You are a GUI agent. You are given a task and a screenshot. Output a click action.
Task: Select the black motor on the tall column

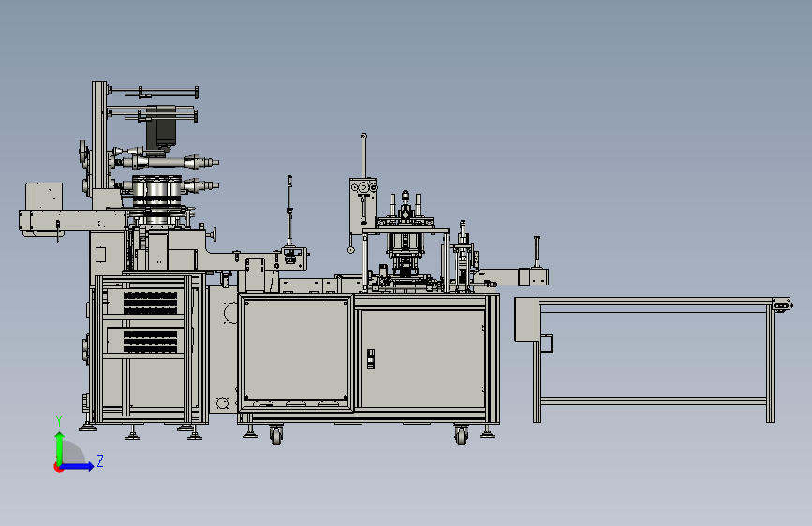161,128
